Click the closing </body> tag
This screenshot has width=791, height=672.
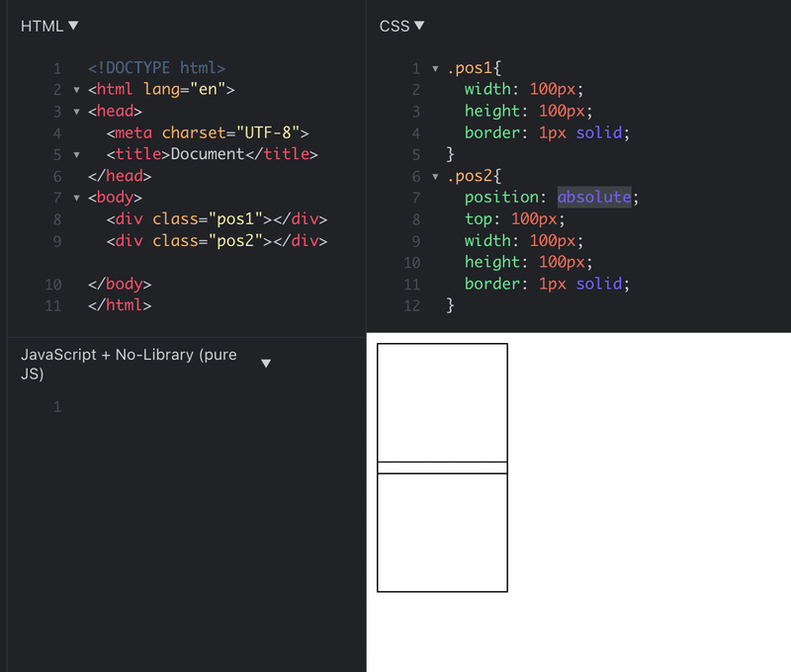[120, 284]
